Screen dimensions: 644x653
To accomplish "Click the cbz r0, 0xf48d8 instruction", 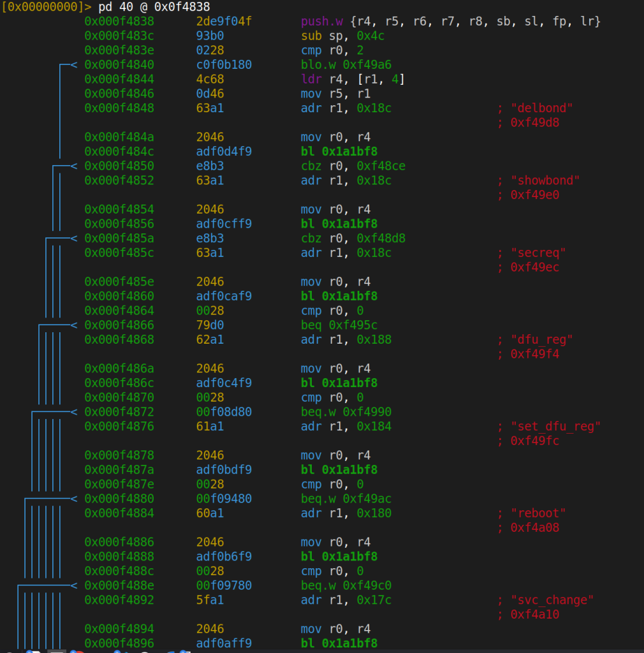I will pyautogui.click(x=353, y=238).
